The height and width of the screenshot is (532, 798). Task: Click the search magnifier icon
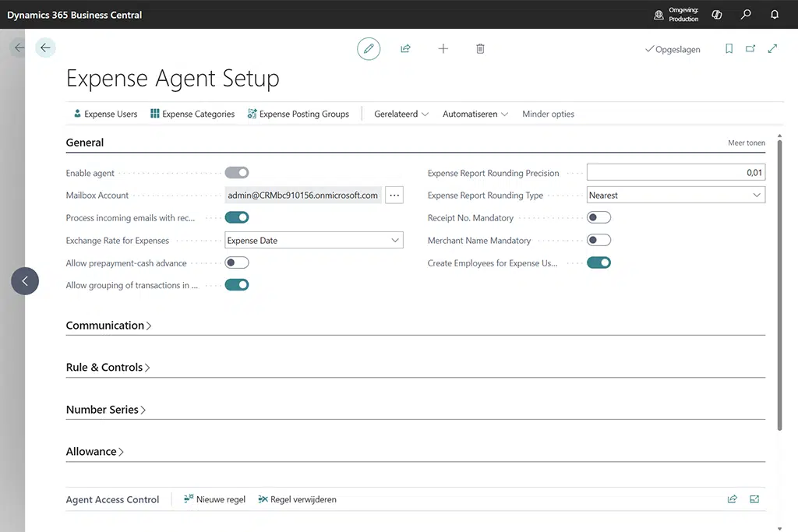(x=746, y=15)
